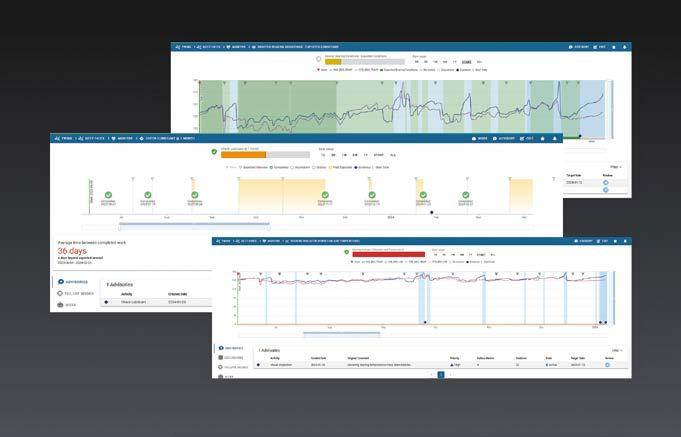Open the Filter dropdown in the bottom window
681x437 pixels.
click(617, 350)
